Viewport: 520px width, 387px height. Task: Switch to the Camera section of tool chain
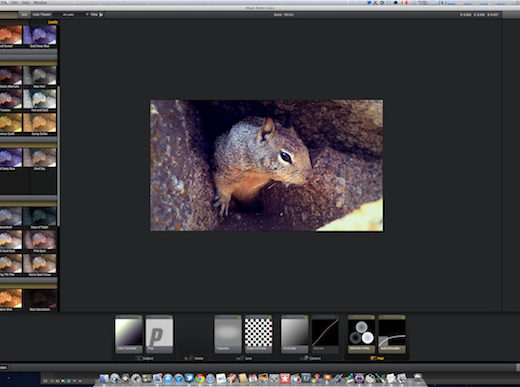coord(311,358)
